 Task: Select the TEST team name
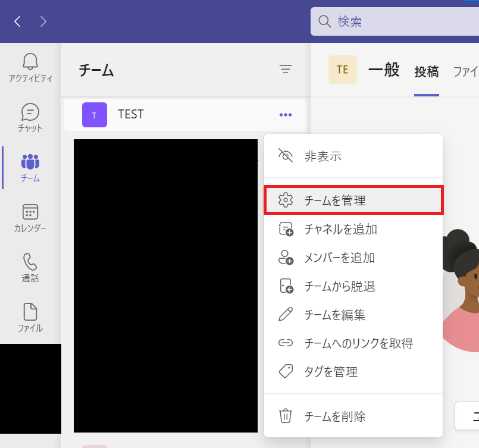click(131, 114)
